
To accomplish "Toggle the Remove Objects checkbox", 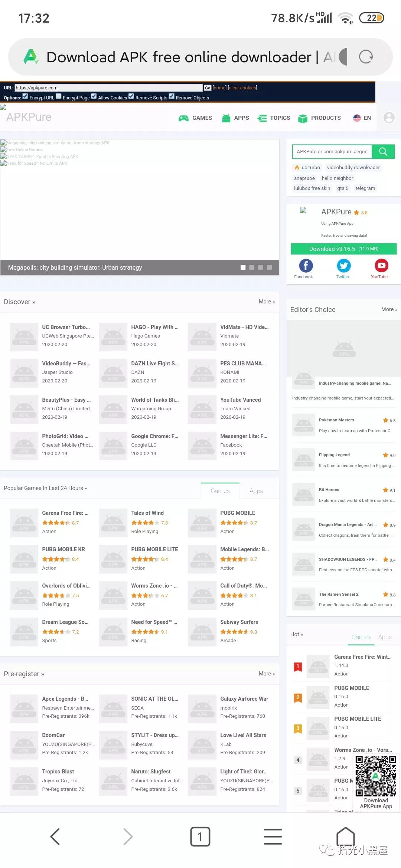I will [172, 96].
